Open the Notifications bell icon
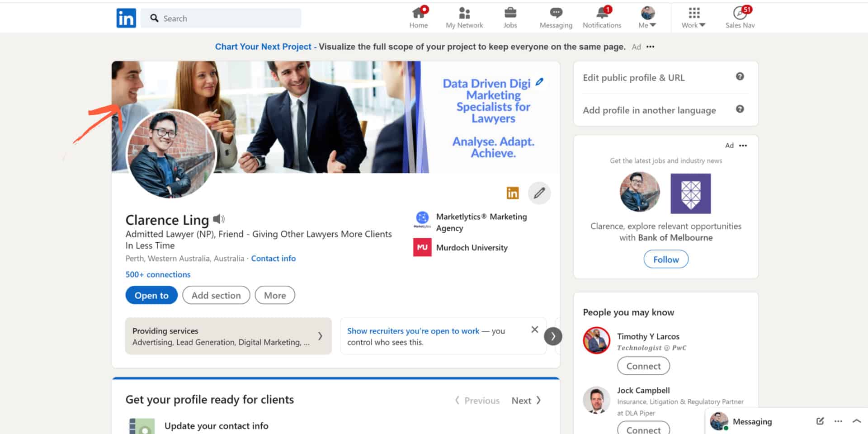 [602, 13]
